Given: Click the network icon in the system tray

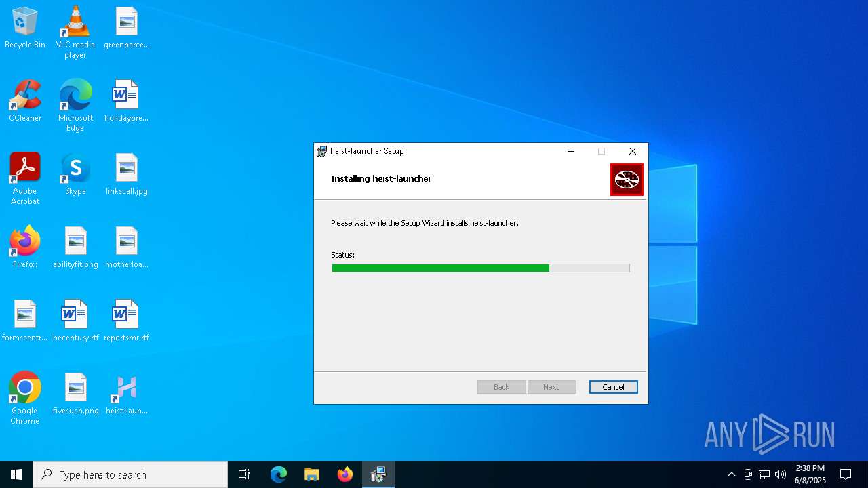Looking at the screenshot, I should tap(764, 474).
